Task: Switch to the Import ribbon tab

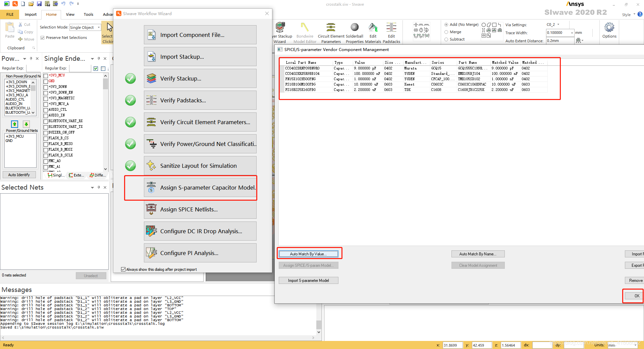Action: point(31,14)
